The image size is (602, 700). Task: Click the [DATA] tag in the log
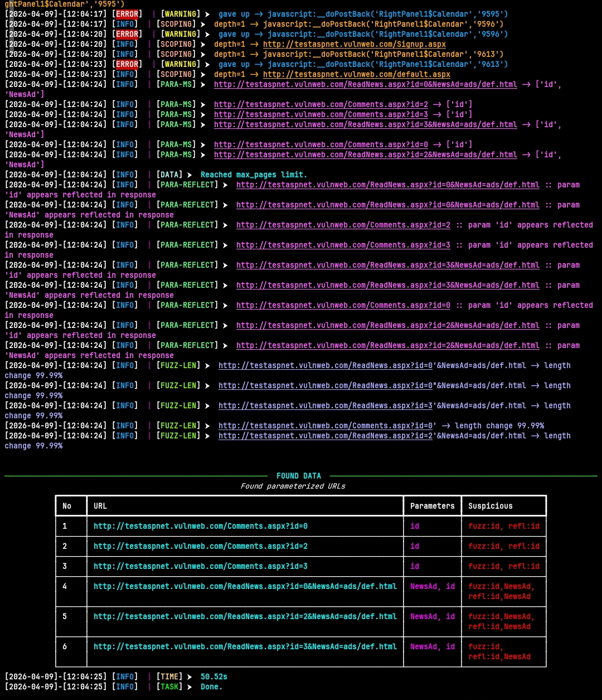tap(169, 175)
